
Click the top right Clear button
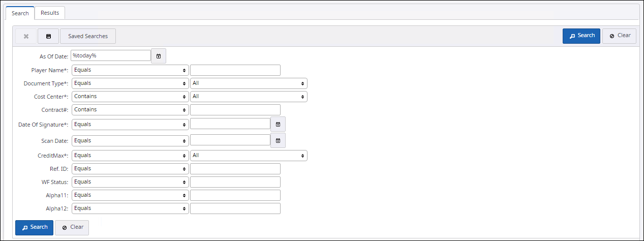[619, 36]
